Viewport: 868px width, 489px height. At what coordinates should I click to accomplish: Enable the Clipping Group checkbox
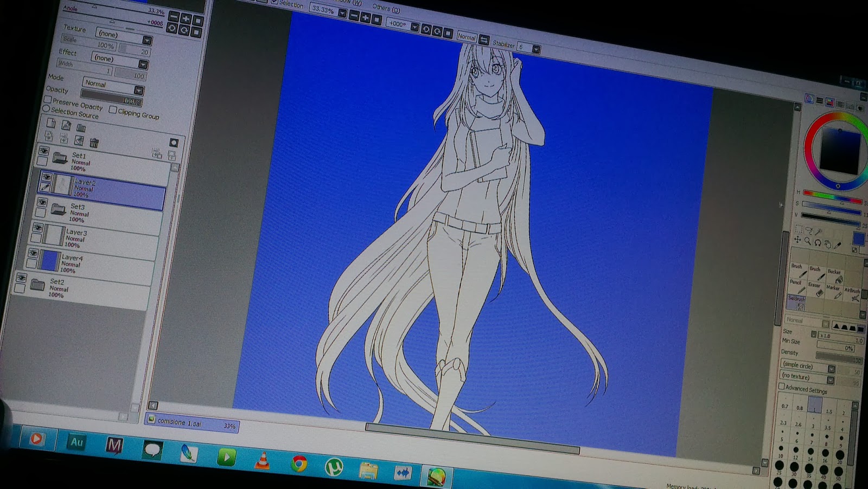click(x=112, y=110)
